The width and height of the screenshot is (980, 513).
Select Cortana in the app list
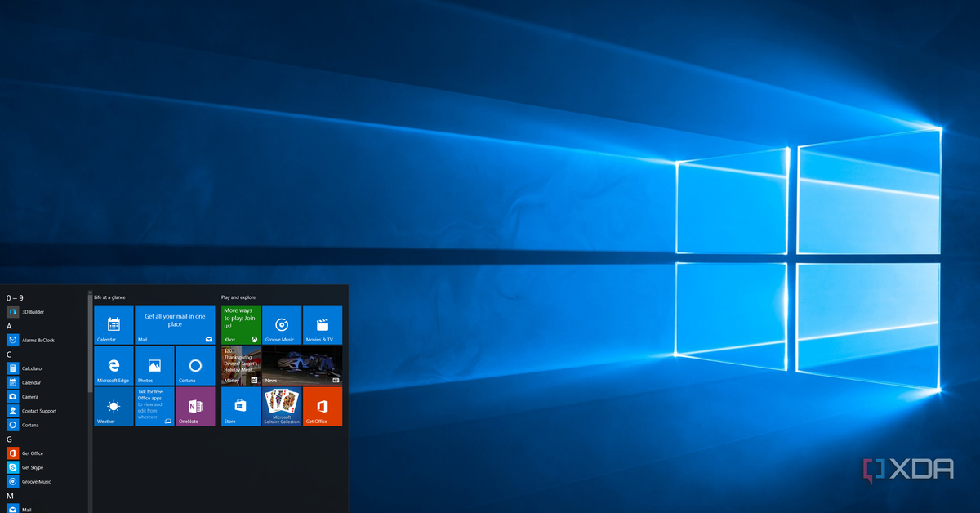(x=45, y=425)
